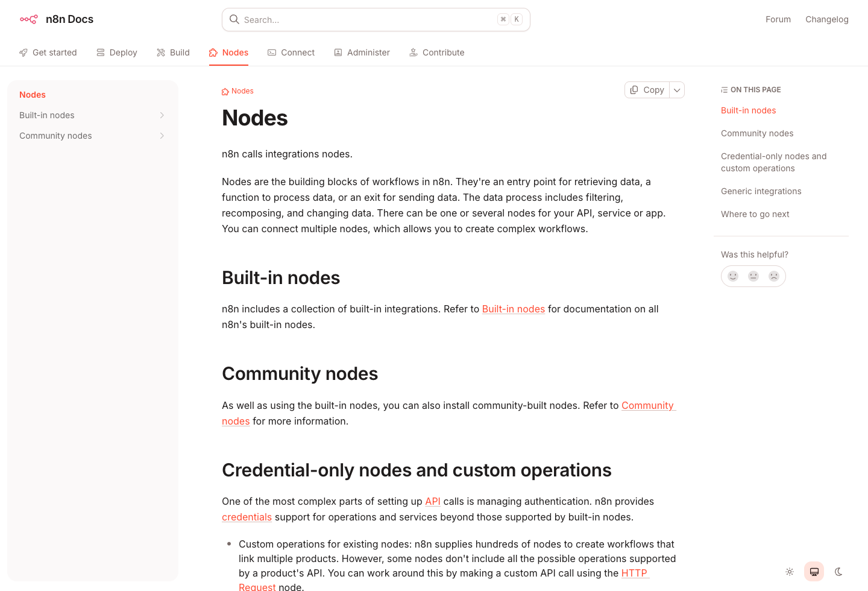Follow the API glossary link
868x591 pixels.
[x=433, y=501]
